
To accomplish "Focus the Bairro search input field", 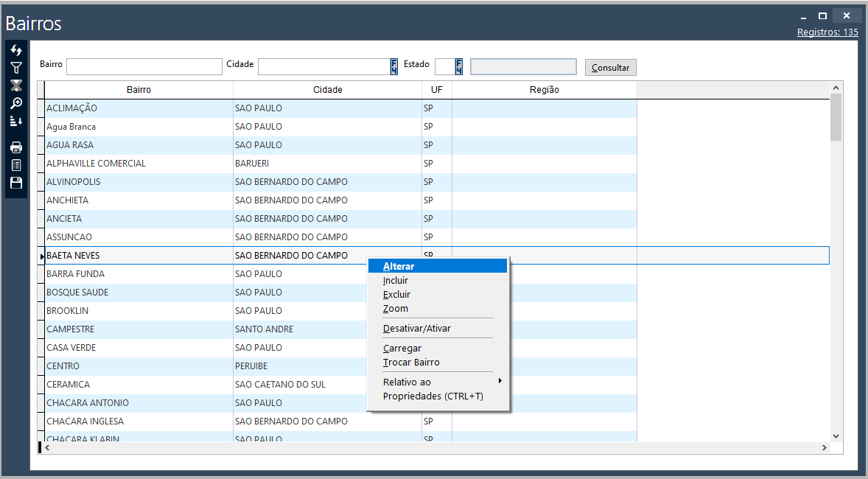I will (144, 67).
